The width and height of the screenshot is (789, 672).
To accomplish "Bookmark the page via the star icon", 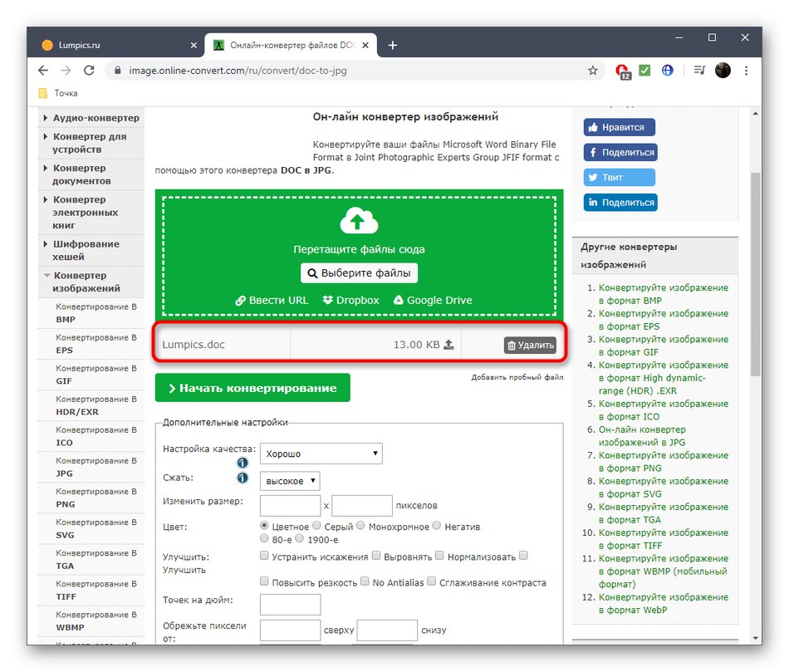I will [x=594, y=71].
